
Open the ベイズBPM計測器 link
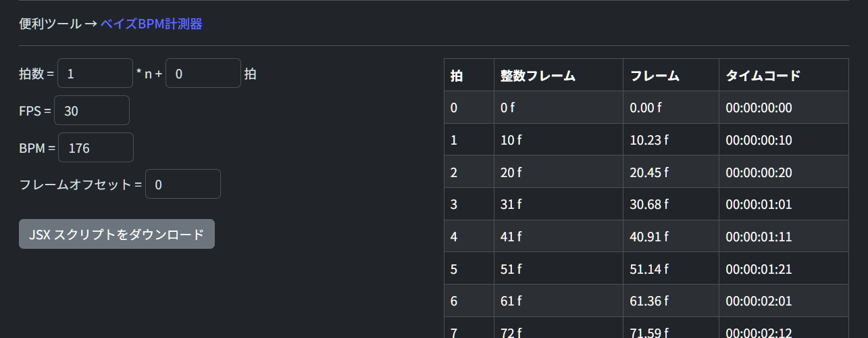[151, 24]
